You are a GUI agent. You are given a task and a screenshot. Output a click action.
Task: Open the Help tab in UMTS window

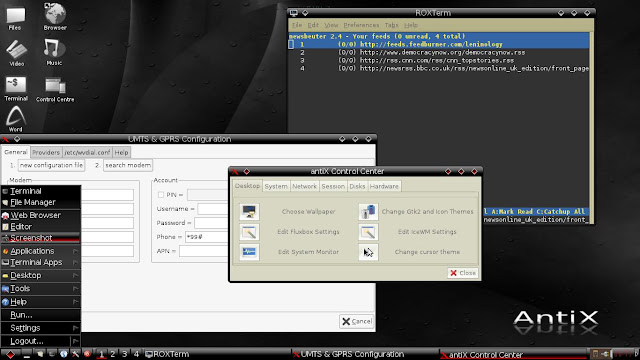[121, 152]
